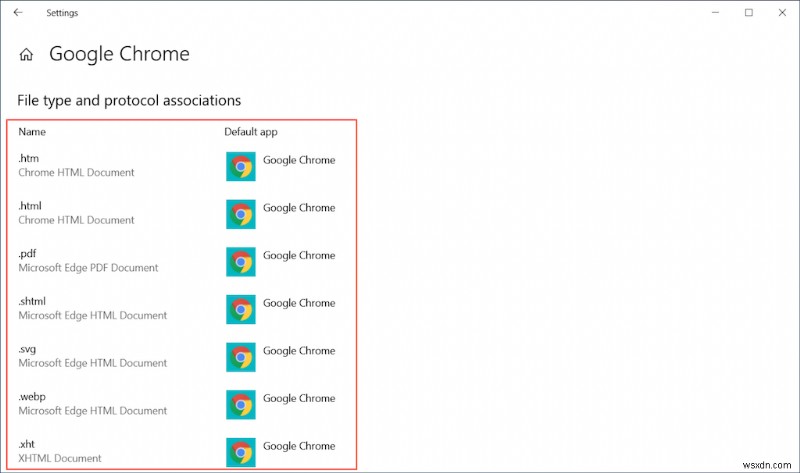Maximize the Settings window
Image resolution: width=800 pixels, height=473 pixels.
pos(748,12)
